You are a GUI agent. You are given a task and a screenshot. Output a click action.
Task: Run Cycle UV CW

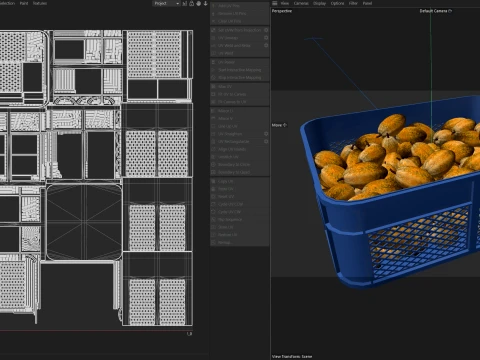click(239, 212)
